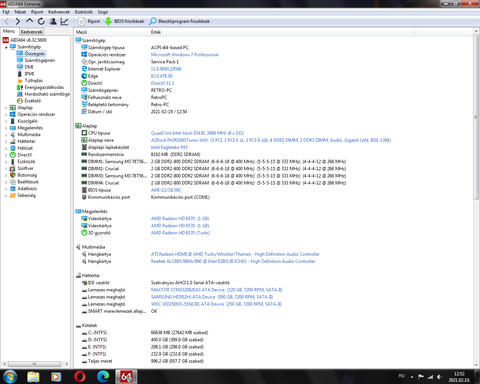Click the Biztonság shield icon in tree
Viewport: 480px width, 384px height.
coord(13,175)
